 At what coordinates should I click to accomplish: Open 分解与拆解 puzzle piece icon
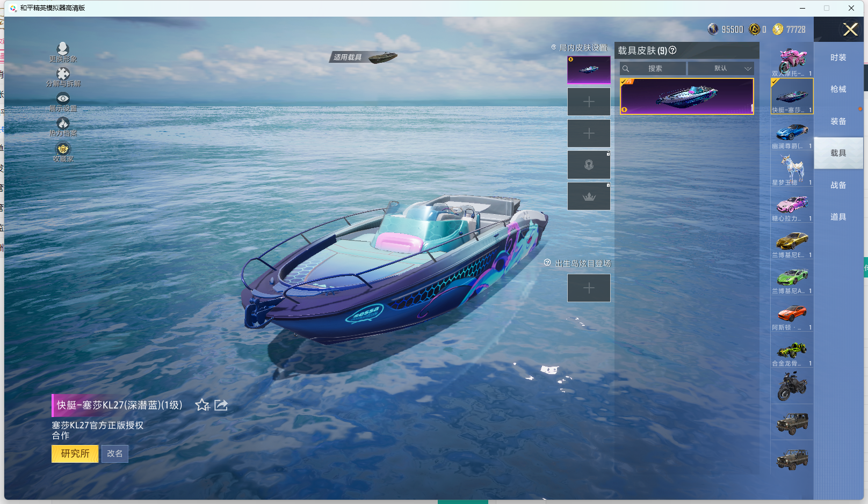(63, 74)
